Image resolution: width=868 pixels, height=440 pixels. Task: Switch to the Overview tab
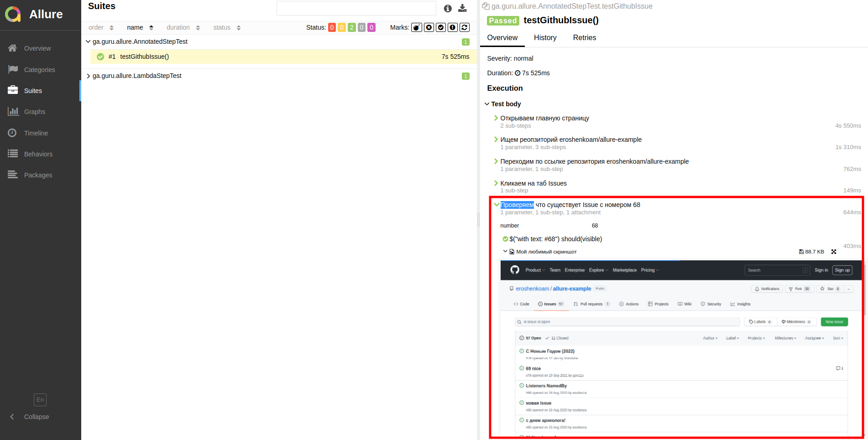(x=502, y=37)
